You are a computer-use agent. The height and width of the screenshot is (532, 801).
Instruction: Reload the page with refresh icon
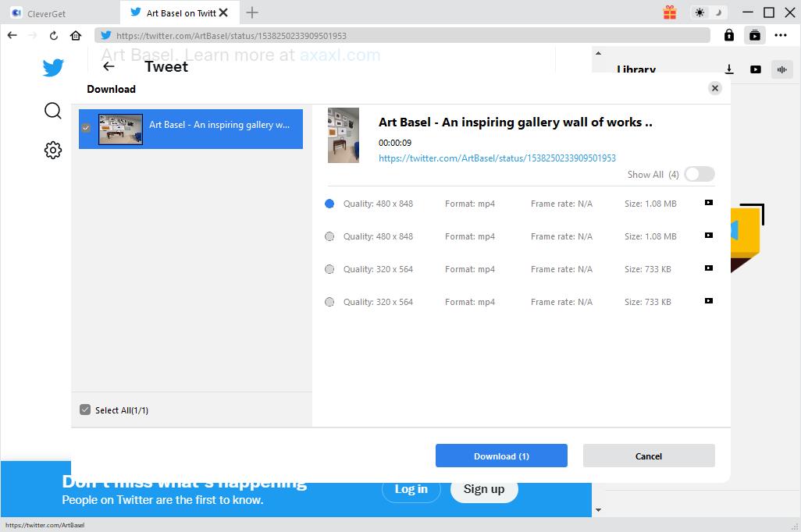coord(54,35)
